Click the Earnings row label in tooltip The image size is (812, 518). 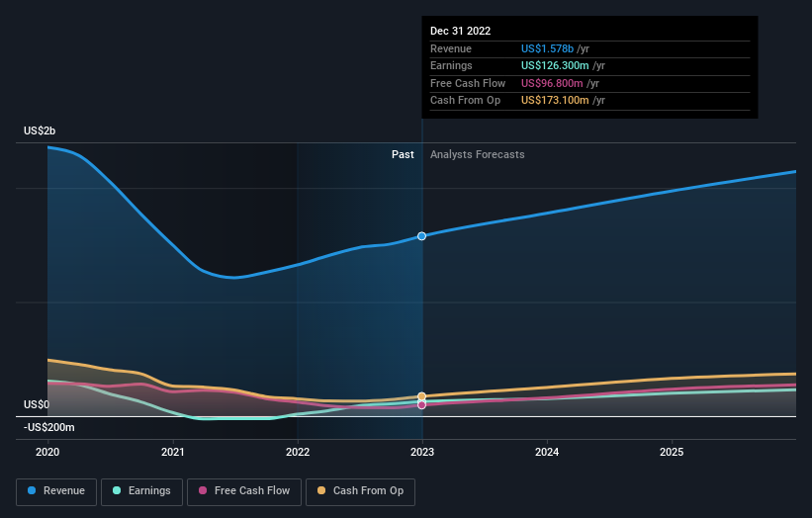click(451, 65)
